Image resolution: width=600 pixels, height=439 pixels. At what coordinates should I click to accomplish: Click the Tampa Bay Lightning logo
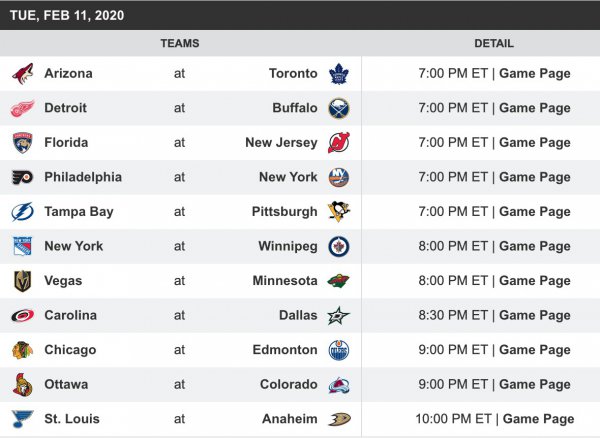point(22,211)
